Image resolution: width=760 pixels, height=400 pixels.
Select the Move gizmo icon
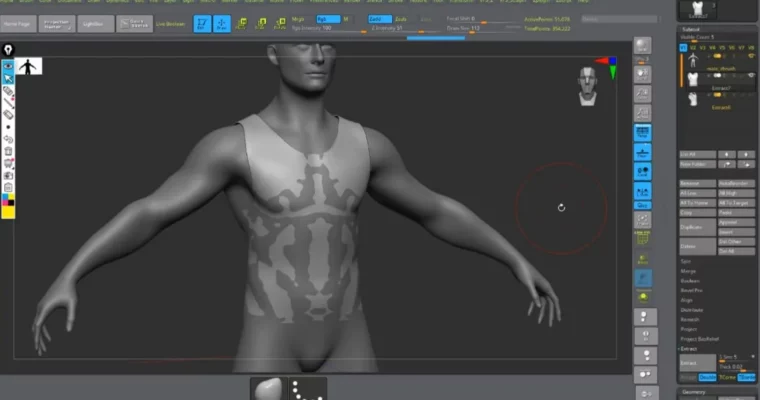241,24
